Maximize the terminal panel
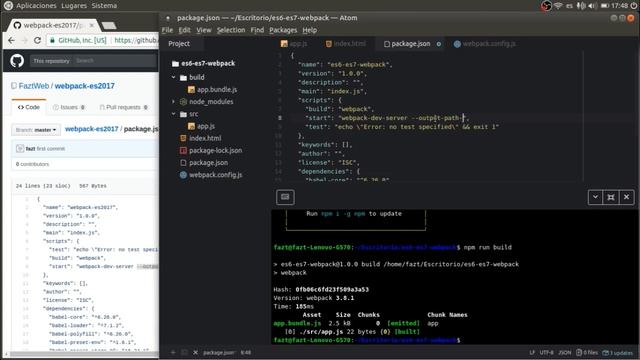 pyautogui.click(x=611, y=197)
